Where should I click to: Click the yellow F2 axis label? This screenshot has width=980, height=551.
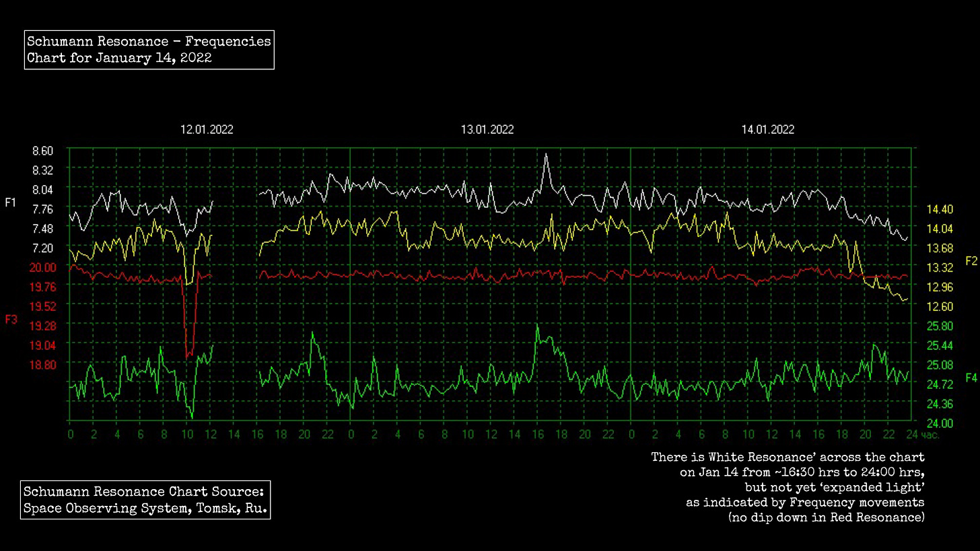(x=971, y=261)
